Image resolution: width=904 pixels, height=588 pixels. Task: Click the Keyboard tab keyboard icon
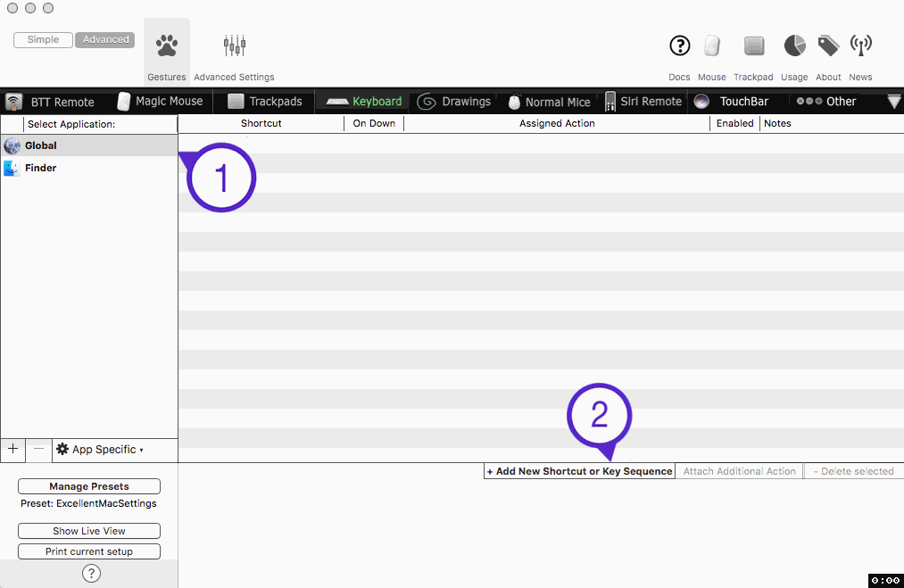pos(337,102)
